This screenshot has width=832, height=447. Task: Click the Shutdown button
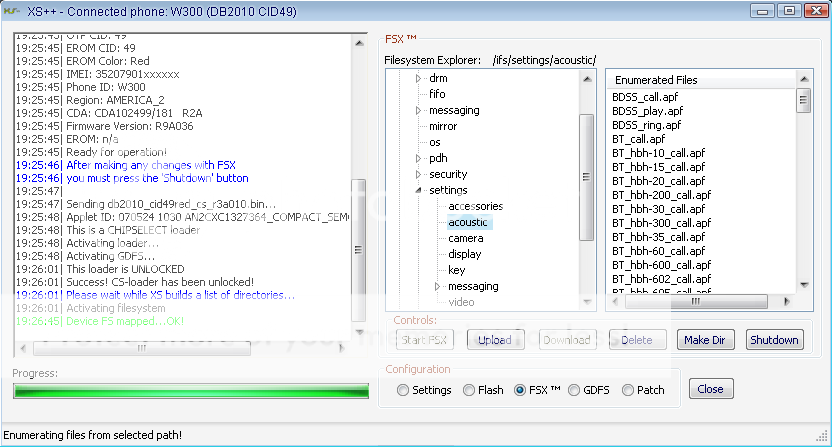pos(775,340)
